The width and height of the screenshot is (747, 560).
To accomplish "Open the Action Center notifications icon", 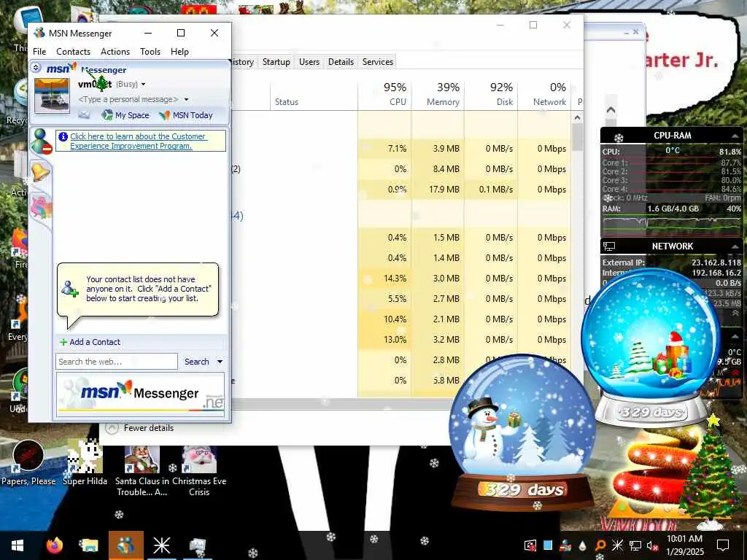I will (x=723, y=545).
